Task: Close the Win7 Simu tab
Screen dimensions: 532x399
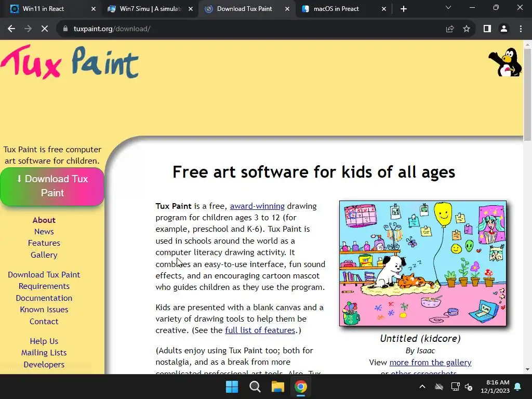Action: [x=191, y=9]
